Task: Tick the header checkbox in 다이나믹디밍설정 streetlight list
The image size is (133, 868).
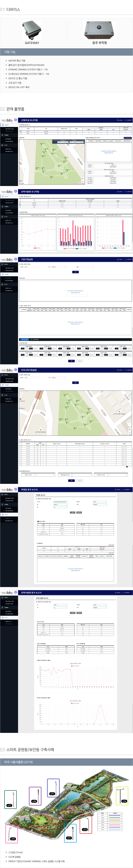Action: 21,444
